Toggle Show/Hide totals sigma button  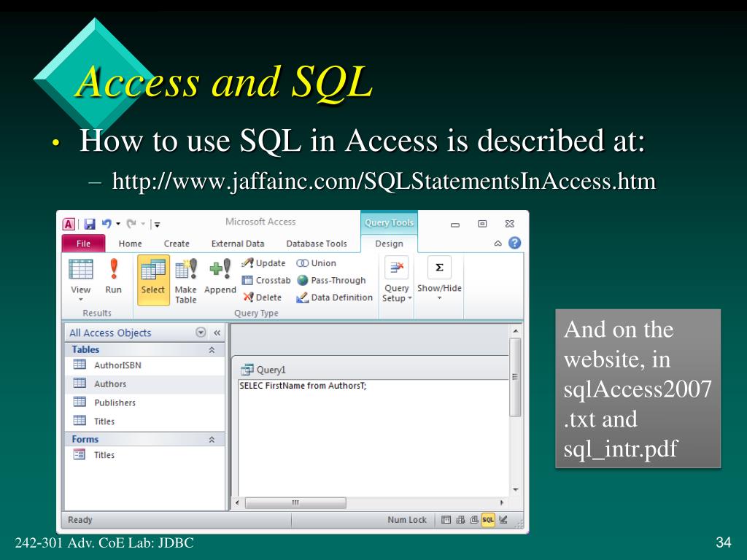pos(439,268)
